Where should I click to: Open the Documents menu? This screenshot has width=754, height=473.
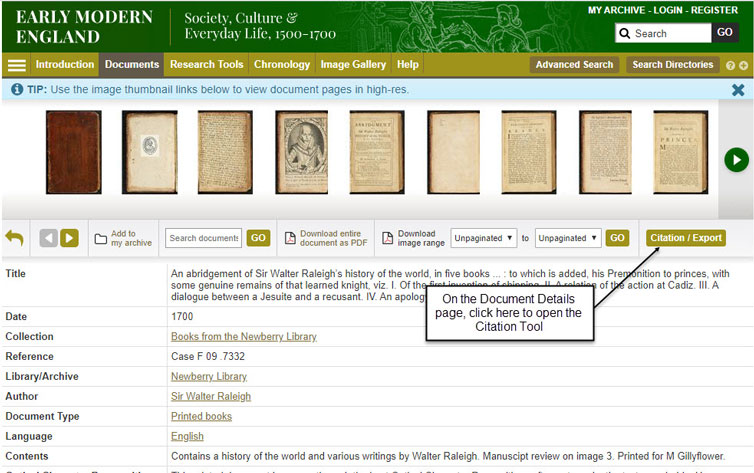pyautogui.click(x=132, y=64)
